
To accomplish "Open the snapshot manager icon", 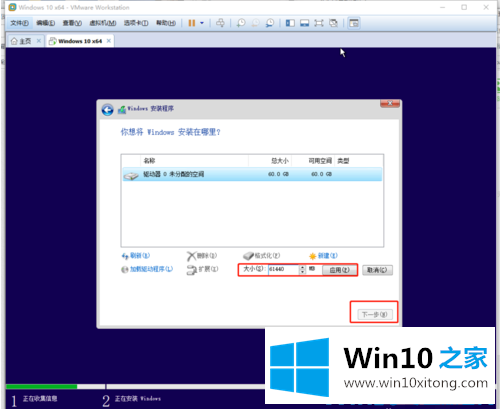I will pyautogui.click(x=270, y=23).
